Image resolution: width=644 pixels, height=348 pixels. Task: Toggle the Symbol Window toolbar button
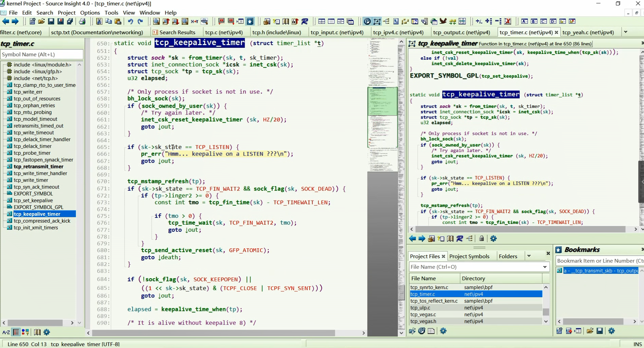click(x=377, y=21)
